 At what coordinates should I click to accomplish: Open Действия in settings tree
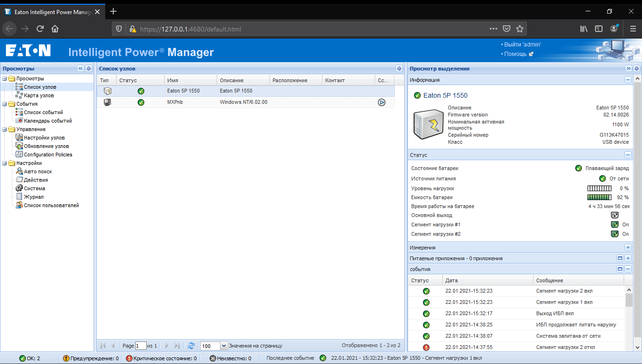coord(36,180)
